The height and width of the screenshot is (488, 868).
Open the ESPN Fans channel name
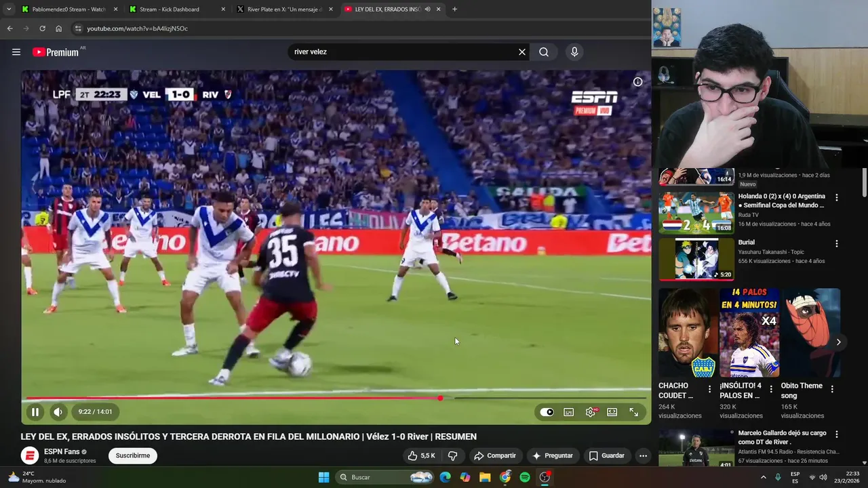point(62,451)
